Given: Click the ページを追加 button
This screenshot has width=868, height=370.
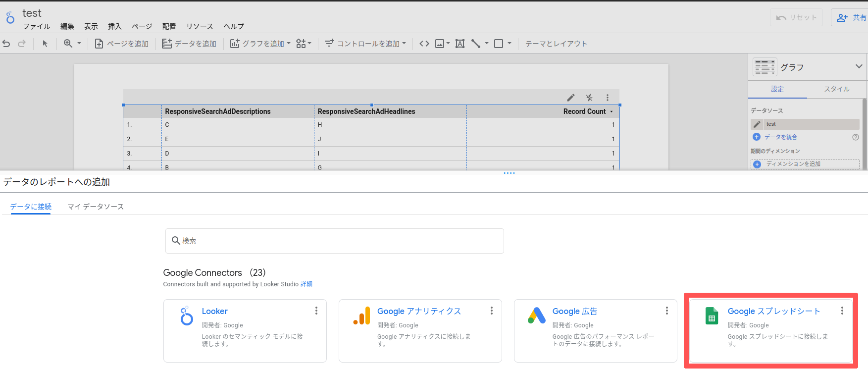Looking at the screenshot, I should [122, 44].
